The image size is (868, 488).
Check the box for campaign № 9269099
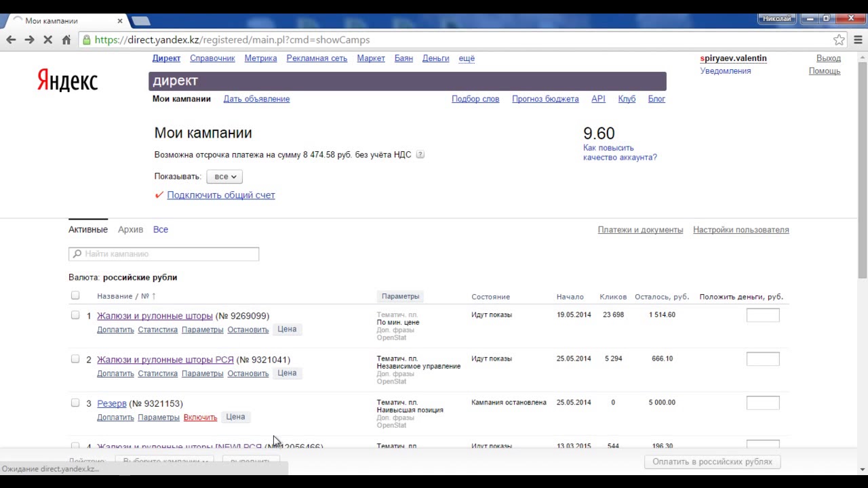(x=75, y=315)
